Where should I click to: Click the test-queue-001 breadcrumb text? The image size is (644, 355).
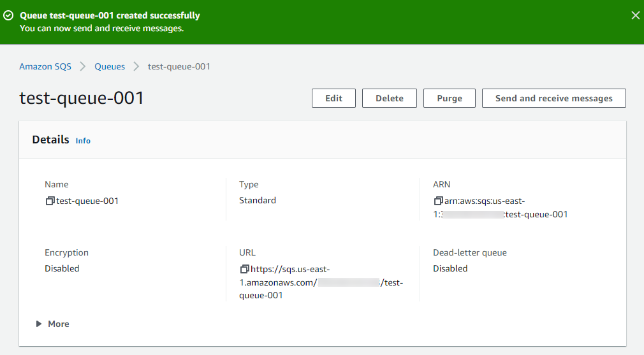tap(179, 66)
